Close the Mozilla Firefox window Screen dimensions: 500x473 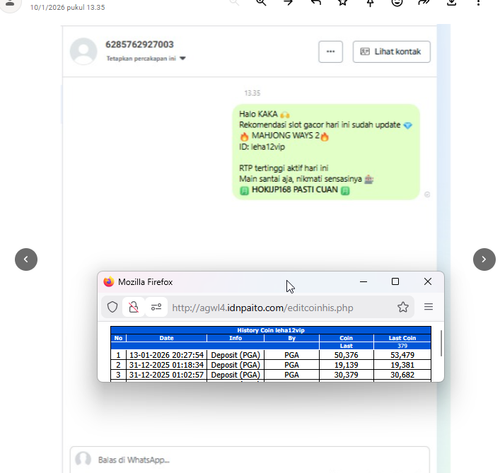coord(428,282)
